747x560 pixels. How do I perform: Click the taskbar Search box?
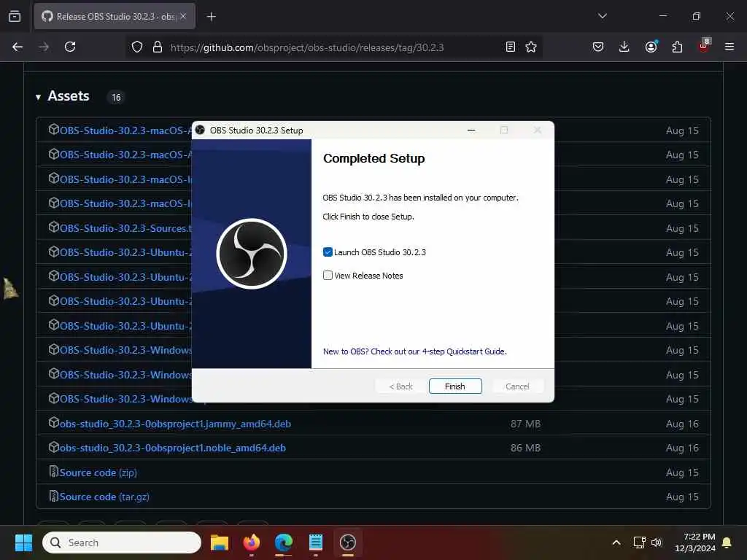tap(122, 542)
